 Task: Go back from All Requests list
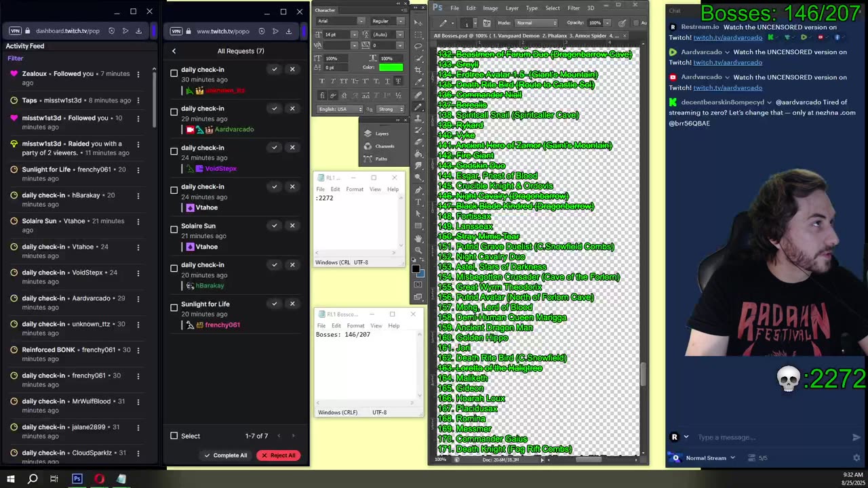[x=174, y=51]
